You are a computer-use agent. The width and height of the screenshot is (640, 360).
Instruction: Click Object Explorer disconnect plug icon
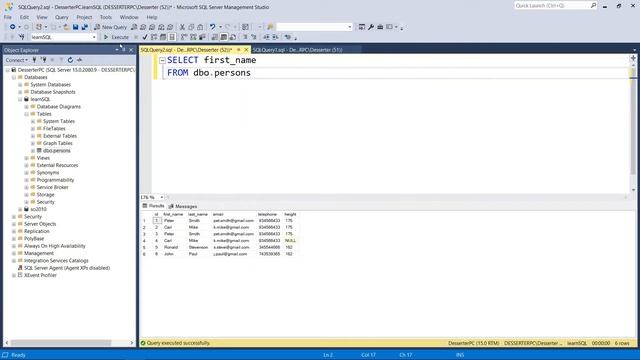[43, 60]
